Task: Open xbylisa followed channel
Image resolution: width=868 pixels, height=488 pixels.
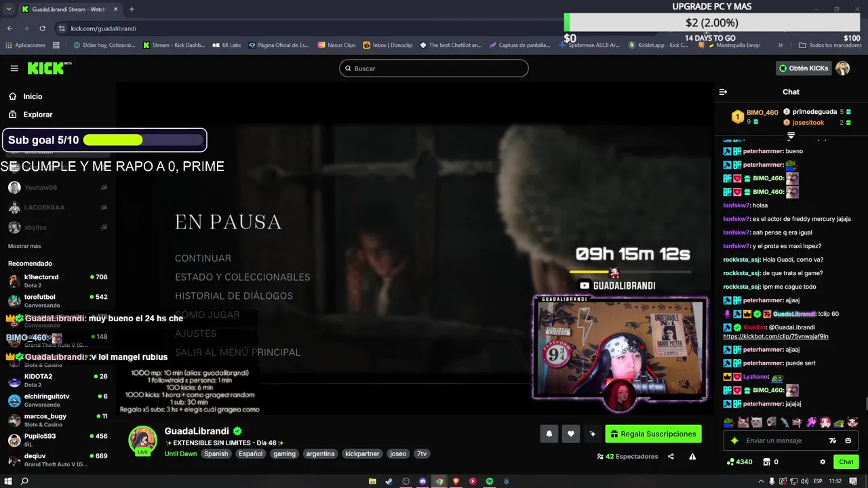Action: click(x=58, y=227)
